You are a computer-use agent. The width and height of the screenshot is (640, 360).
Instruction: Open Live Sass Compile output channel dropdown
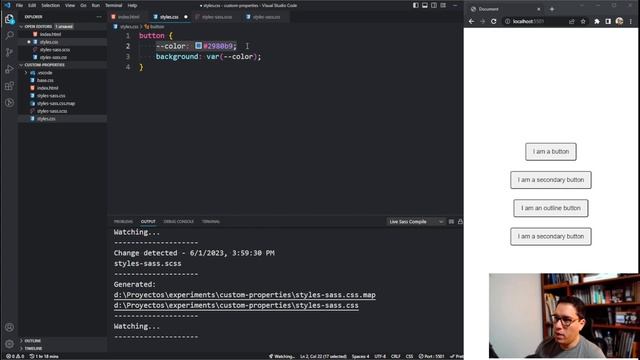(x=416, y=222)
